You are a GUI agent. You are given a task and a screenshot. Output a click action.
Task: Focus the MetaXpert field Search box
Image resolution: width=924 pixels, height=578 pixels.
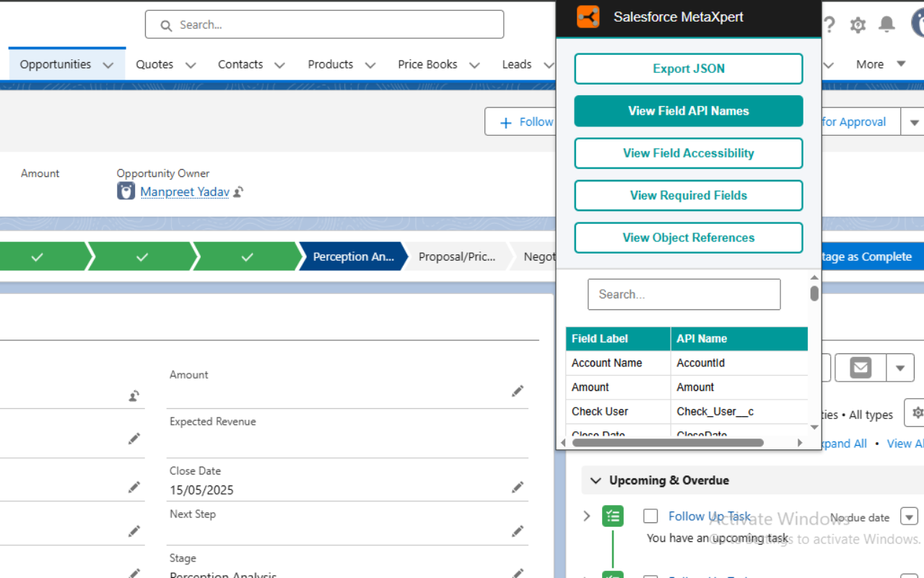point(684,294)
